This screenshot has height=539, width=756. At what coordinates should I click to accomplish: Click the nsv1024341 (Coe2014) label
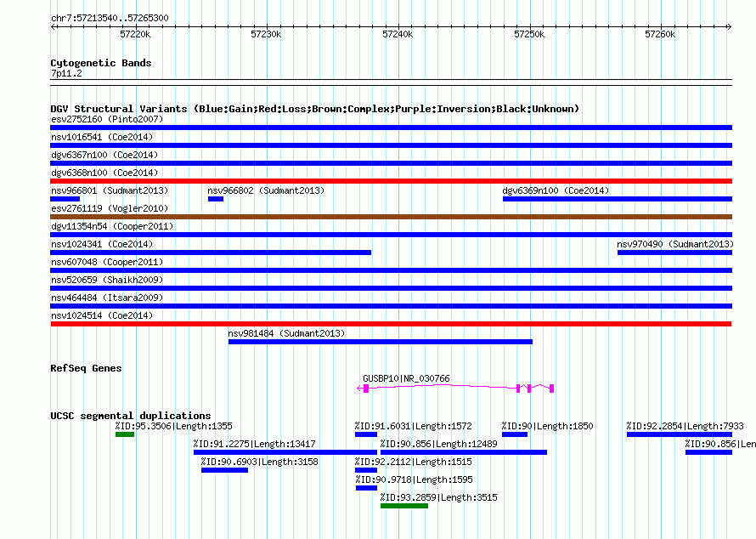pyautogui.click(x=102, y=244)
